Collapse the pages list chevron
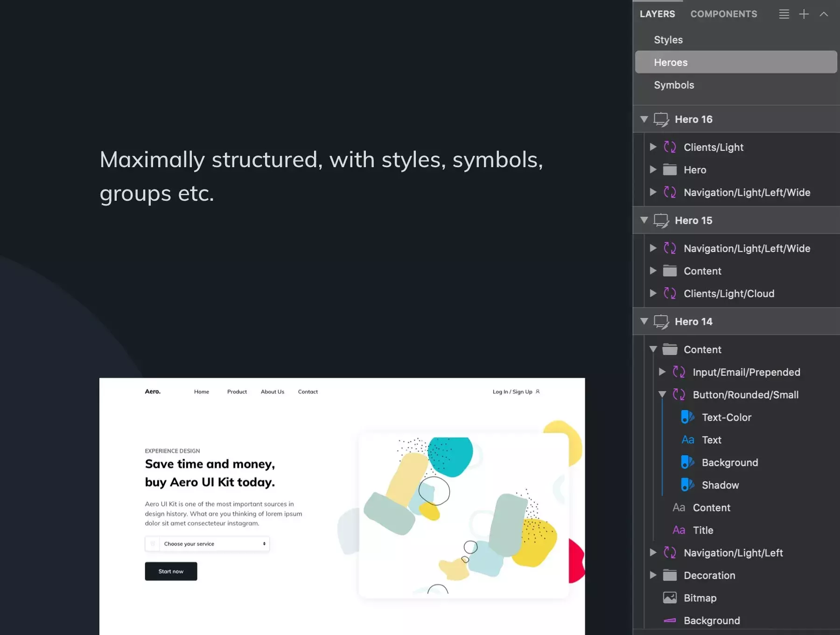The image size is (840, 635). click(824, 14)
